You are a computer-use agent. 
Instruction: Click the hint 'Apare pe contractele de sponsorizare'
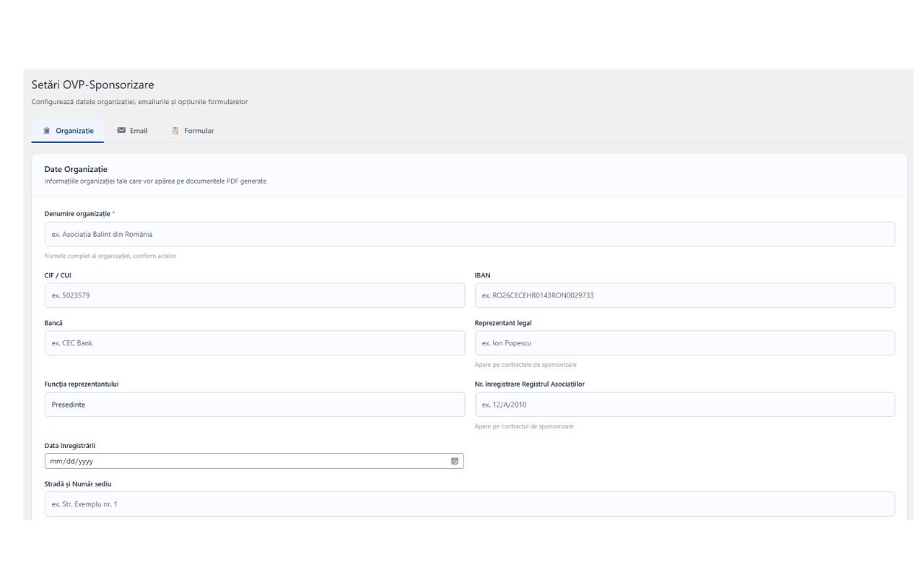pyautogui.click(x=526, y=364)
